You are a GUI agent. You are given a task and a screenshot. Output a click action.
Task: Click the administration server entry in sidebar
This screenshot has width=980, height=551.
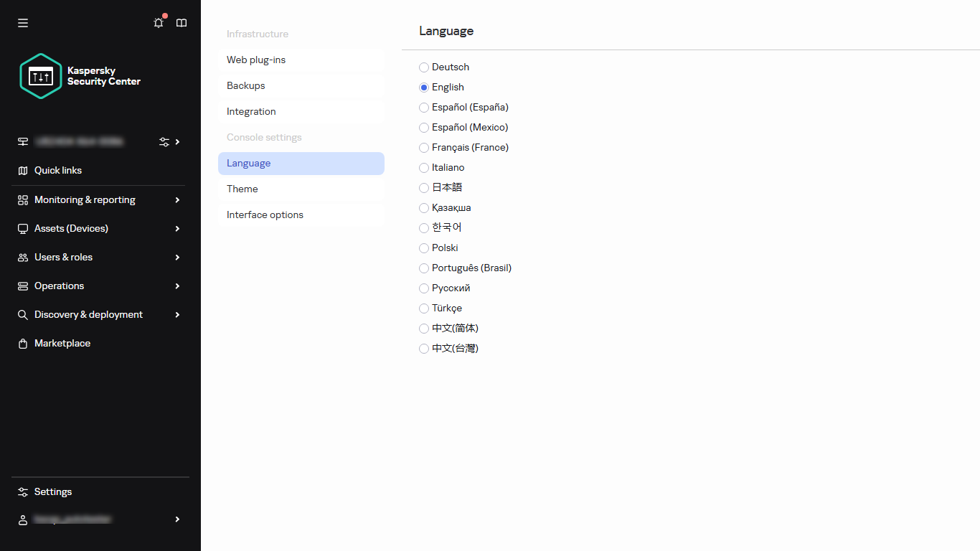click(x=79, y=142)
